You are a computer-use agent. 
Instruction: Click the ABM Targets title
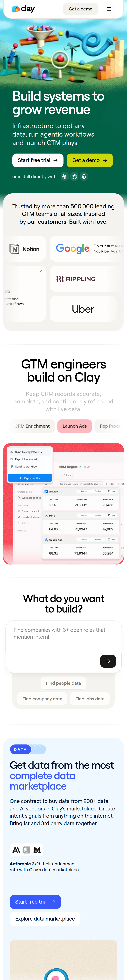click(68, 467)
